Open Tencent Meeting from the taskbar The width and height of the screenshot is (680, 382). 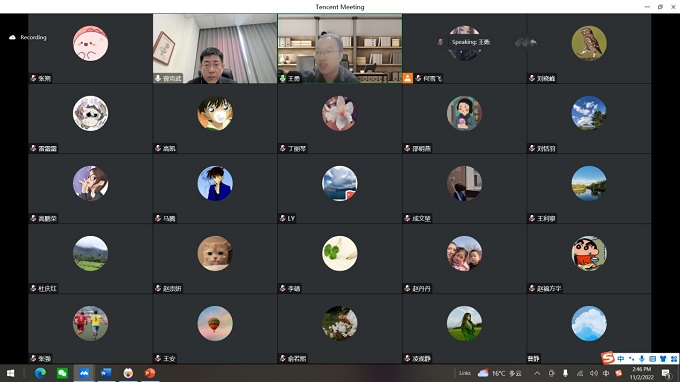click(84, 373)
